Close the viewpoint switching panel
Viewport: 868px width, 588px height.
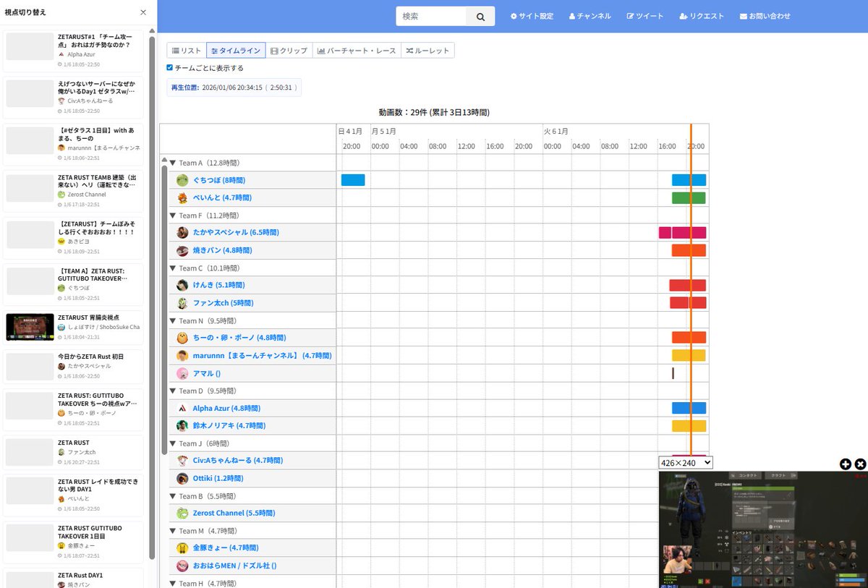pos(143,12)
